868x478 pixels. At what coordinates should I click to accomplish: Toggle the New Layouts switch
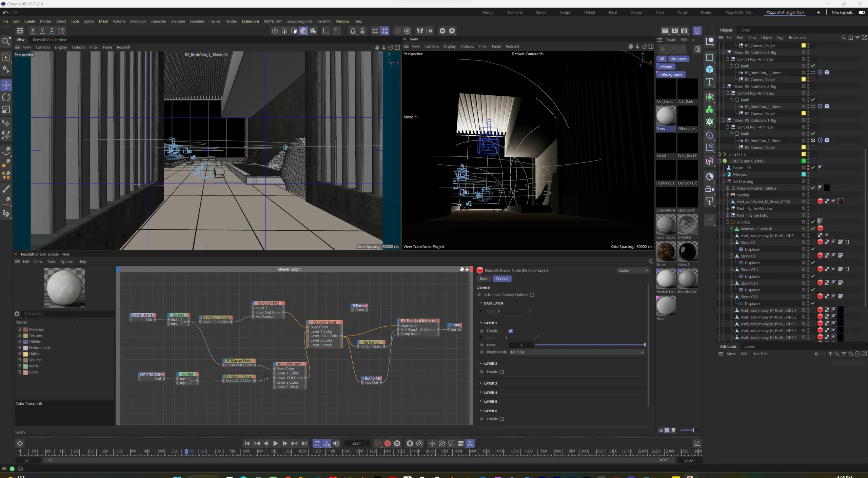click(x=862, y=13)
